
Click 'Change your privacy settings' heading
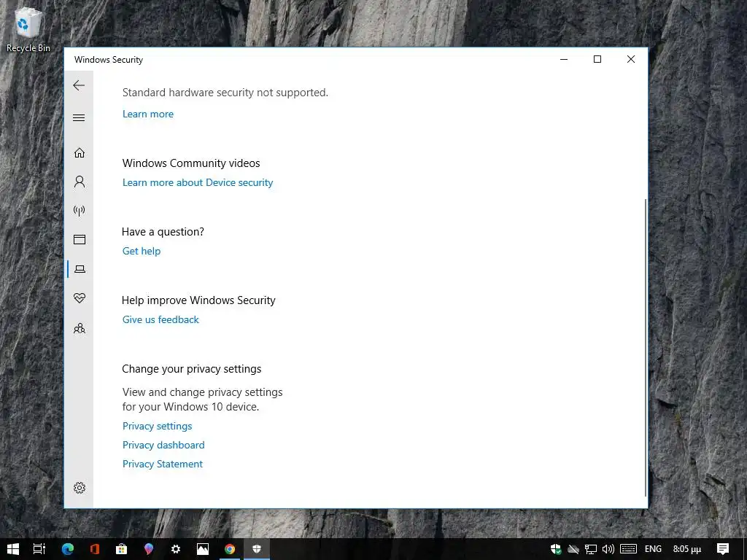tap(192, 368)
